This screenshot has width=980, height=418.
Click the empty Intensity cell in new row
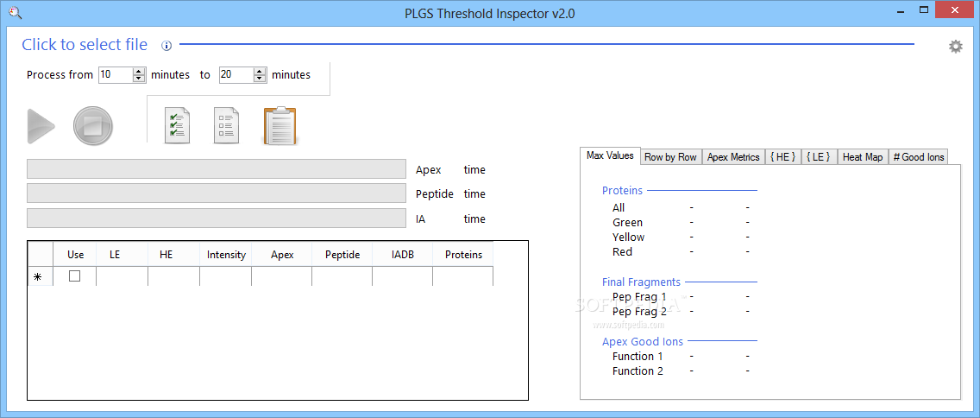tap(226, 276)
